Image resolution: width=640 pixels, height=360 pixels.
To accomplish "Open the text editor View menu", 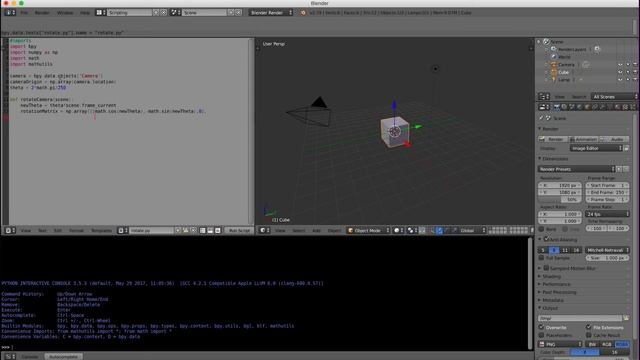I will [26, 231].
